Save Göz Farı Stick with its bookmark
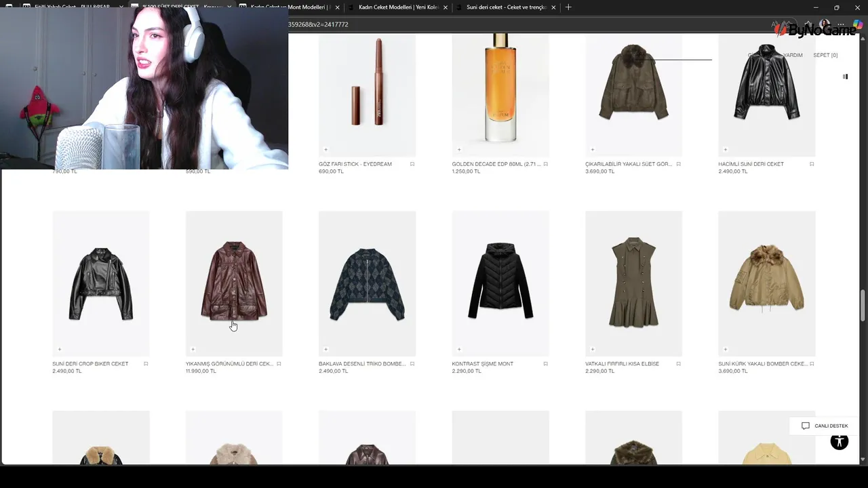Viewport: 868px width, 488px height. coord(412,164)
